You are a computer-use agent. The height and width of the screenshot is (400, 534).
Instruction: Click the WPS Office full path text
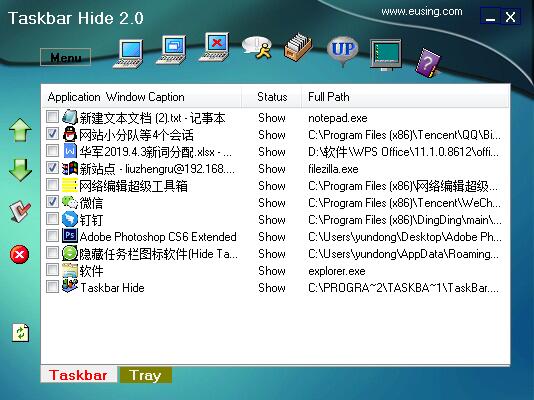tap(403, 152)
